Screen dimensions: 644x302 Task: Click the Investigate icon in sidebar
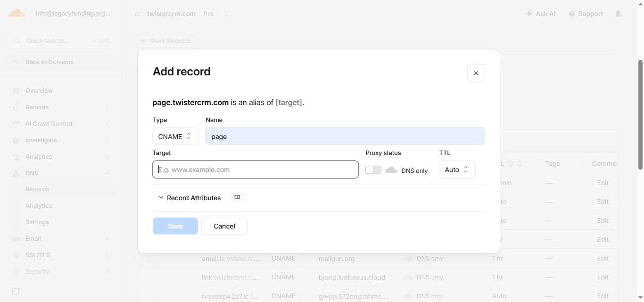(x=16, y=140)
